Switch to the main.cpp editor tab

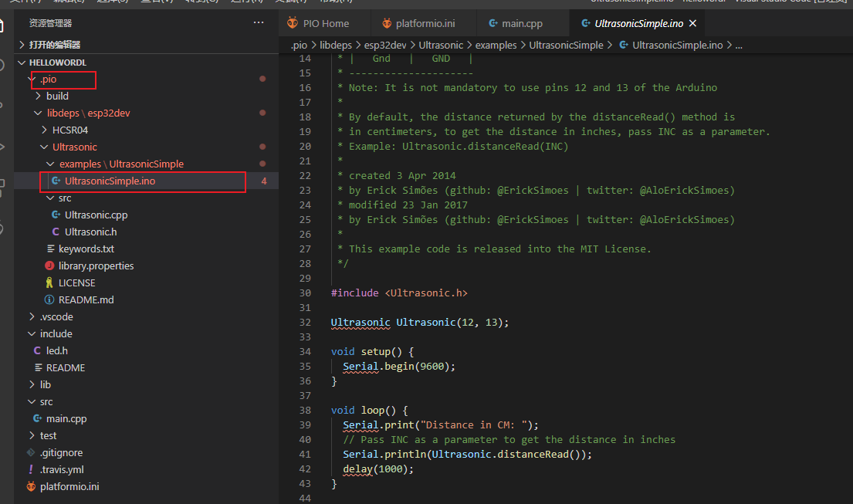pyautogui.click(x=522, y=24)
